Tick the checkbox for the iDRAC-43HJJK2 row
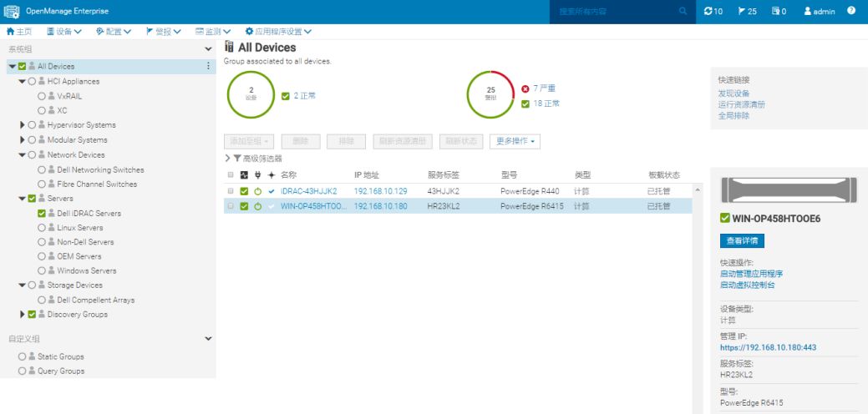 [x=231, y=191]
